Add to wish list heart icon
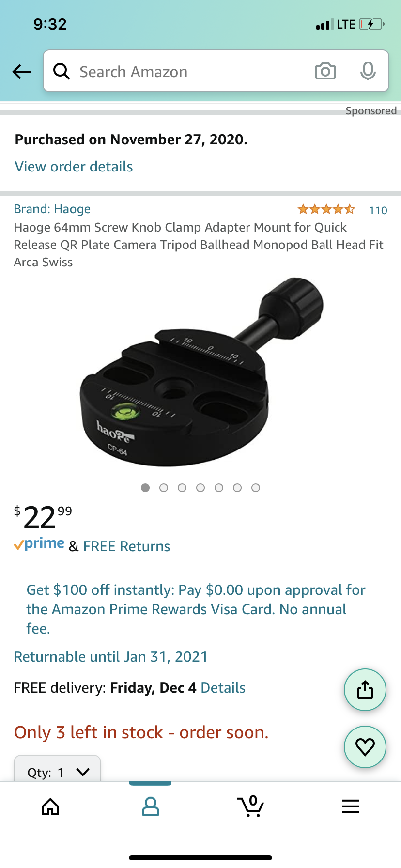 click(x=365, y=747)
